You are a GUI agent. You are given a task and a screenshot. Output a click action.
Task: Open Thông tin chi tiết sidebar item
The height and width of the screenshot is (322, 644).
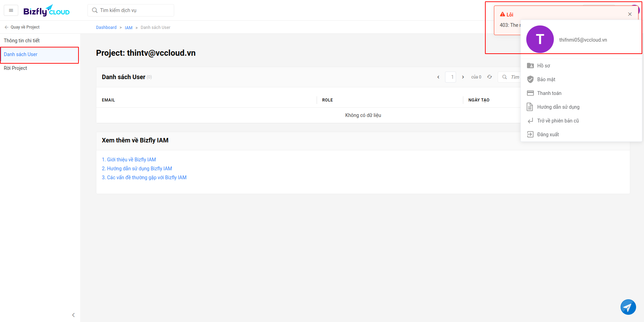[x=22, y=41]
